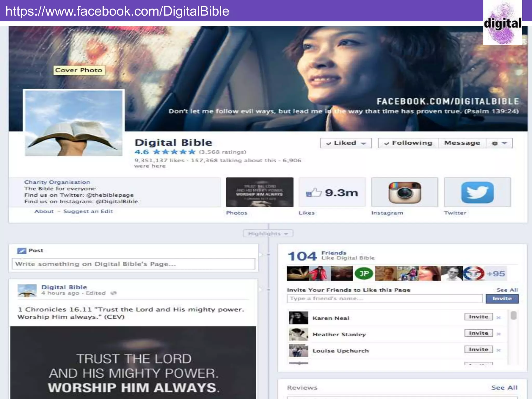Click the first friend avatar in row

pos(298,273)
